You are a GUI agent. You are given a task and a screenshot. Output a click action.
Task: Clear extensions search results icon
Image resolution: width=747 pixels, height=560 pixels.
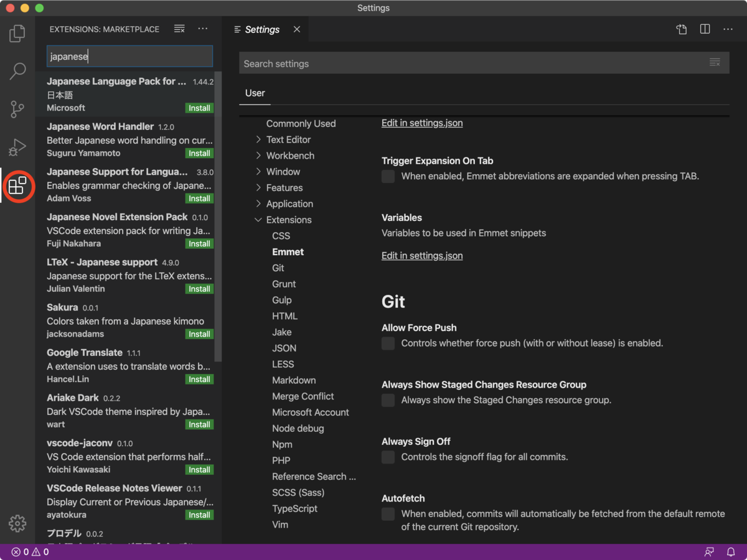point(179,29)
